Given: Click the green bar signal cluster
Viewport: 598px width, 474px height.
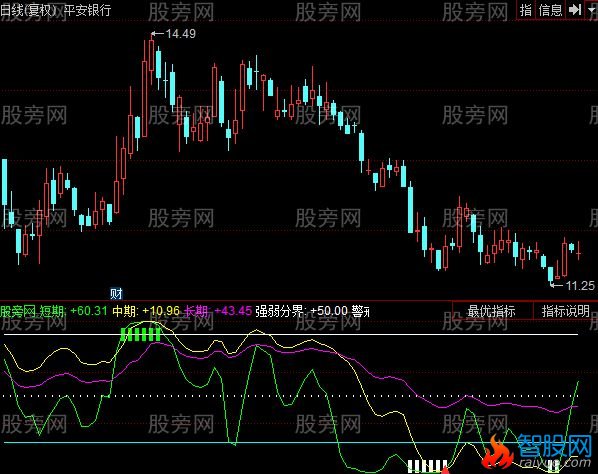Looking at the screenshot, I should coord(140,334).
